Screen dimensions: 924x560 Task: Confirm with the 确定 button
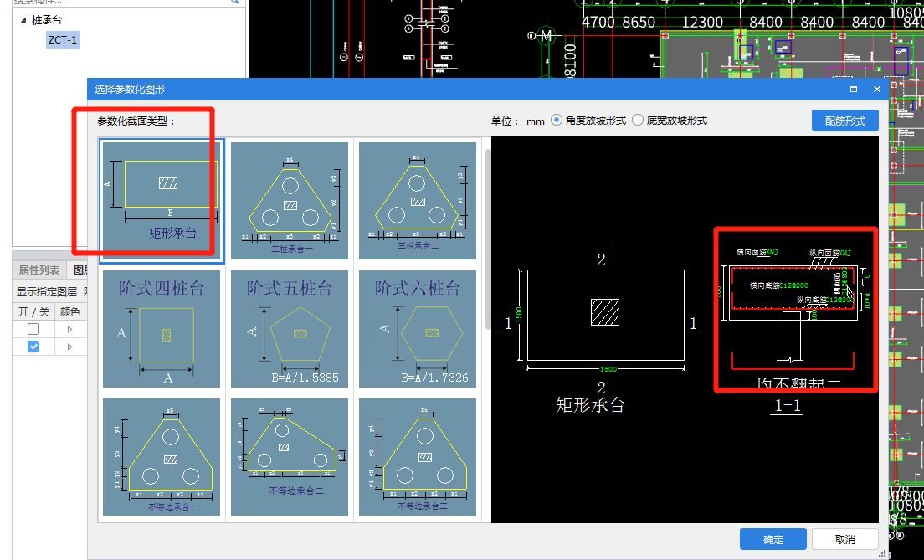click(773, 539)
